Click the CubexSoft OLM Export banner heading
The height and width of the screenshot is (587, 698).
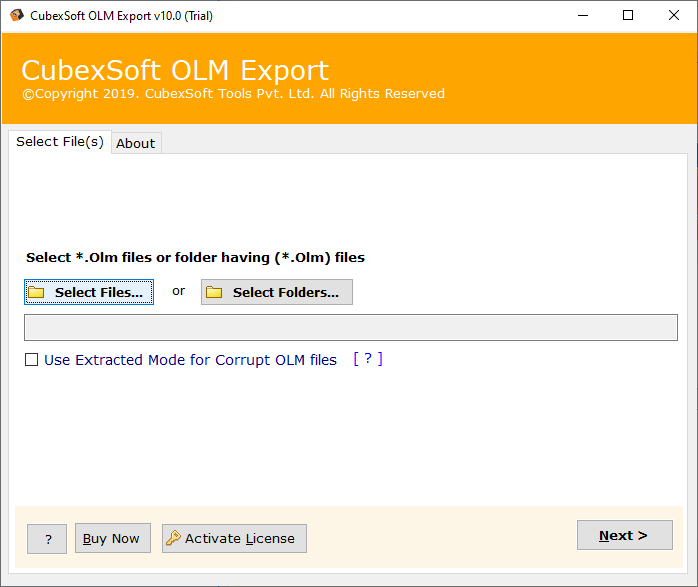[175, 71]
